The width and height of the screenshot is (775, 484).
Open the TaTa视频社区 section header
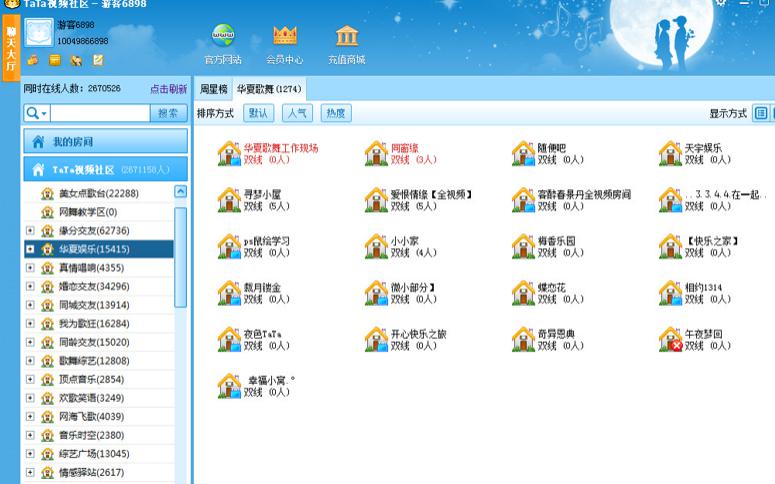tap(105, 170)
